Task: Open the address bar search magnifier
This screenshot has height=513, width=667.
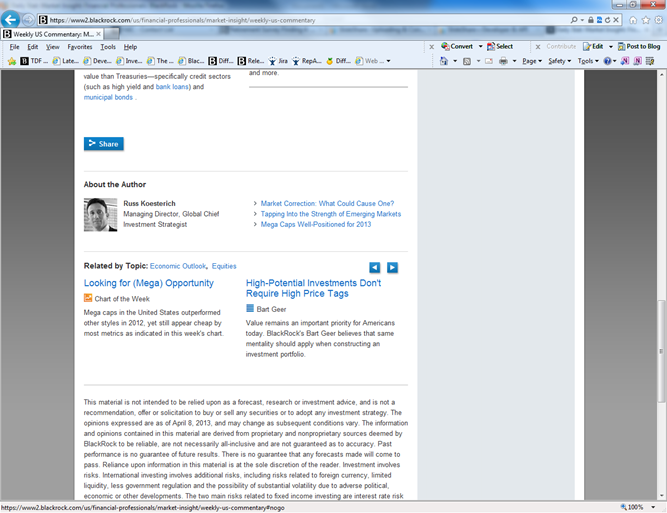Action: 574,20
